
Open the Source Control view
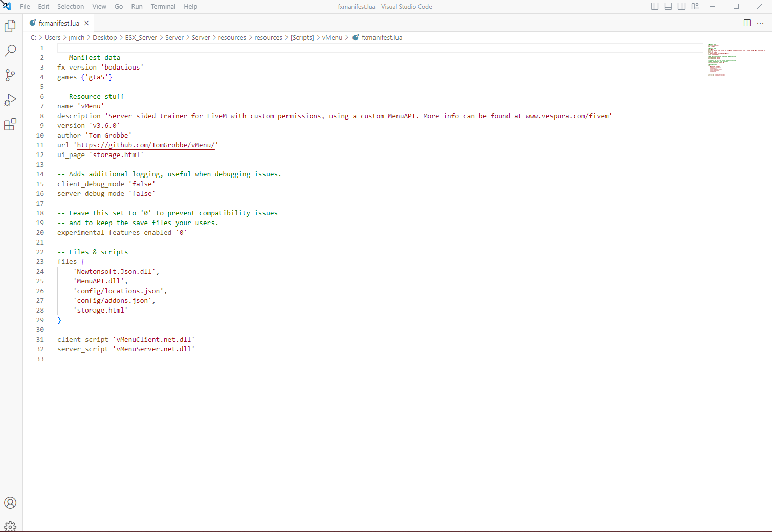point(10,75)
